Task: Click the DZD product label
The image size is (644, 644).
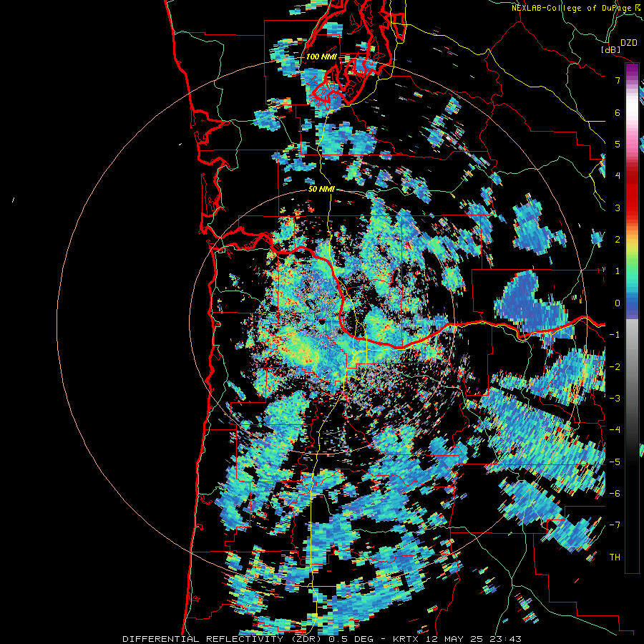Action: pyautogui.click(x=628, y=43)
